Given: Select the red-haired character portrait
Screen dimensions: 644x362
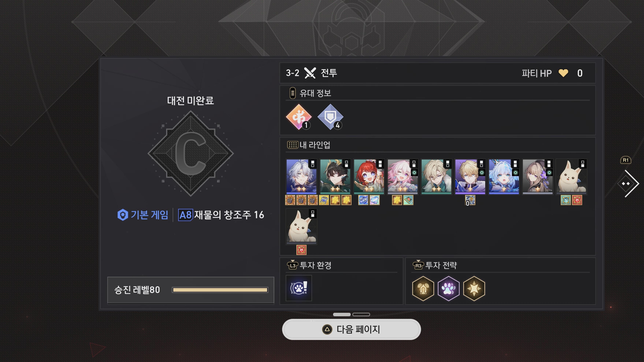Looking at the screenshot, I should [x=369, y=177].
